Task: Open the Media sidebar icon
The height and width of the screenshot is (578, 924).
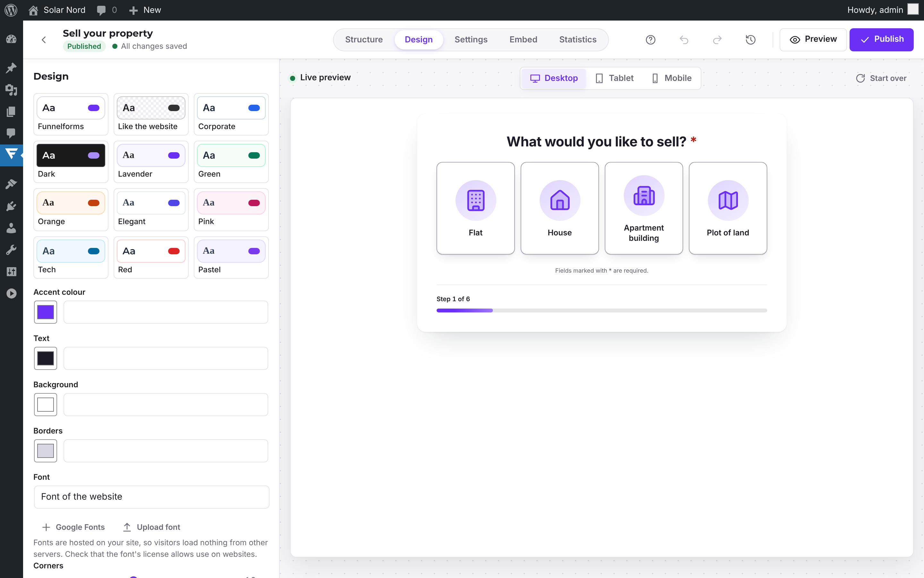Action: pyautogui.click(x=12, y=90)
